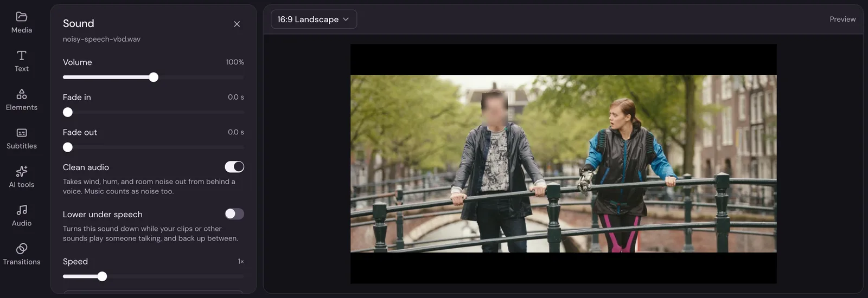Open the Media panel
The width and height of the screenshot is (868, 298).
click(x=22, y=23)
